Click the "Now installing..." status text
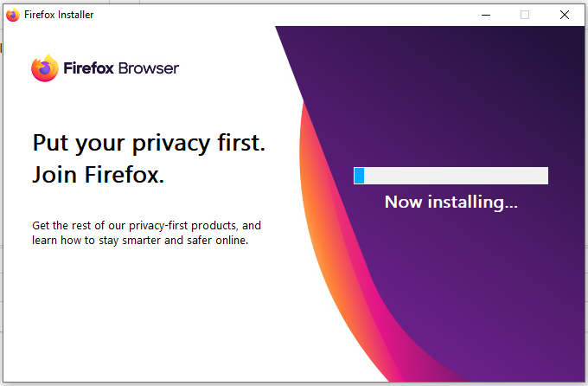Viewport: 588px width, 386px height. (451, 202)
